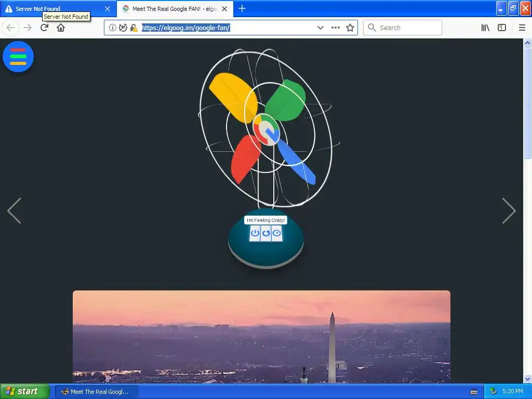532x399 pixels.
Task: Open the Firefox hamburger menu
Action: coord(522,28)
